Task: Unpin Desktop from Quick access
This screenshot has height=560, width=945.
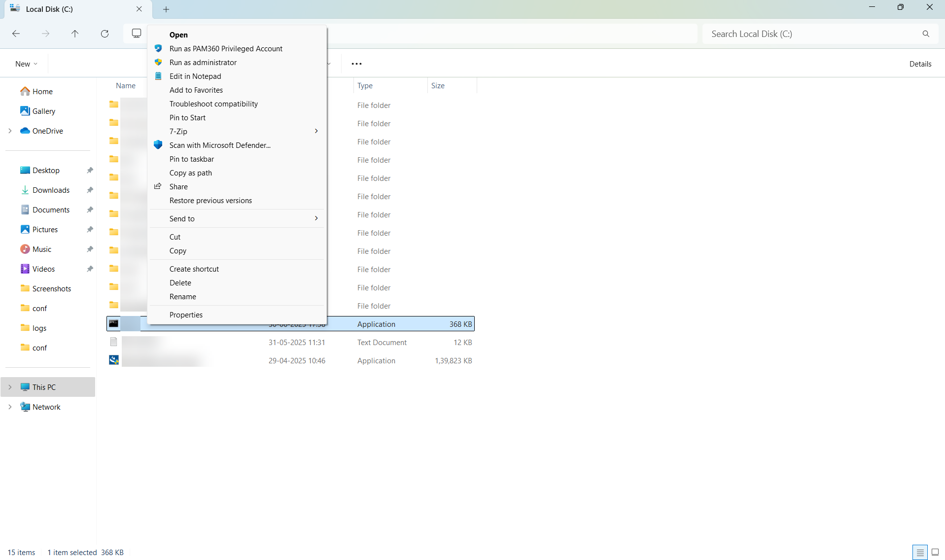Action: pos(90,171)
